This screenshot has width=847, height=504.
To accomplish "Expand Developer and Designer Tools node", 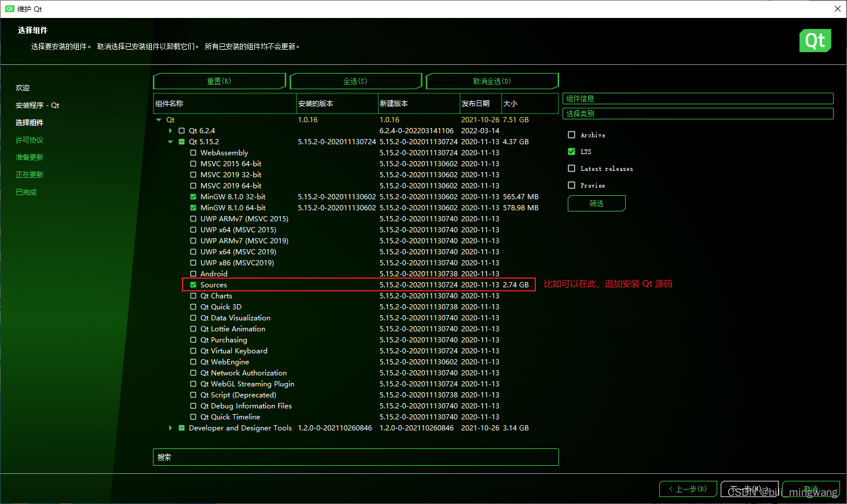I will tap(170, 428).
